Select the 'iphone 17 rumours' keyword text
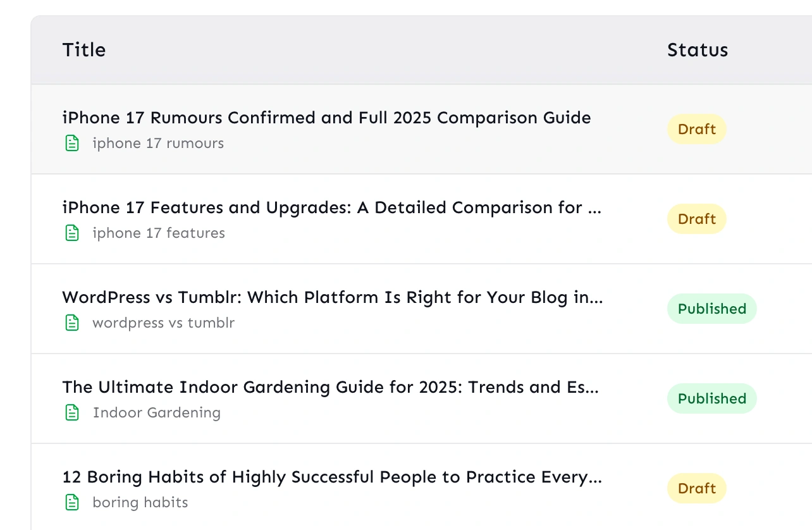The image size is (812, 530). 158,144
